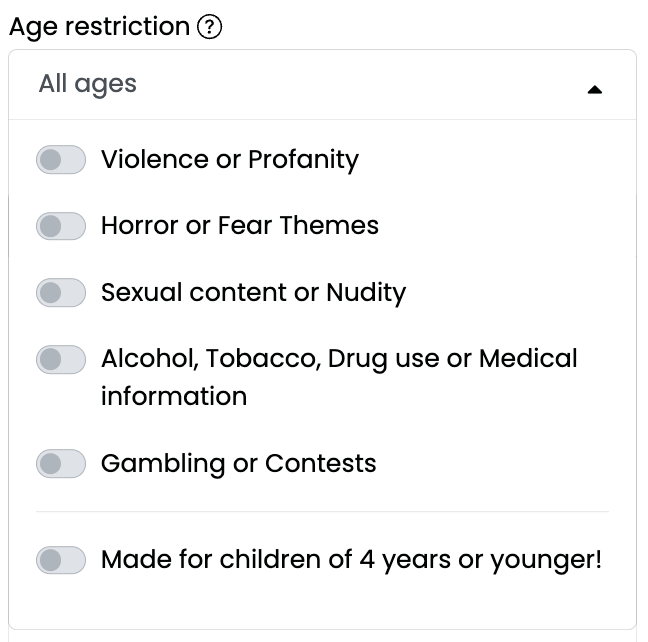Open the Age restriction help icon

pos(209,27)
